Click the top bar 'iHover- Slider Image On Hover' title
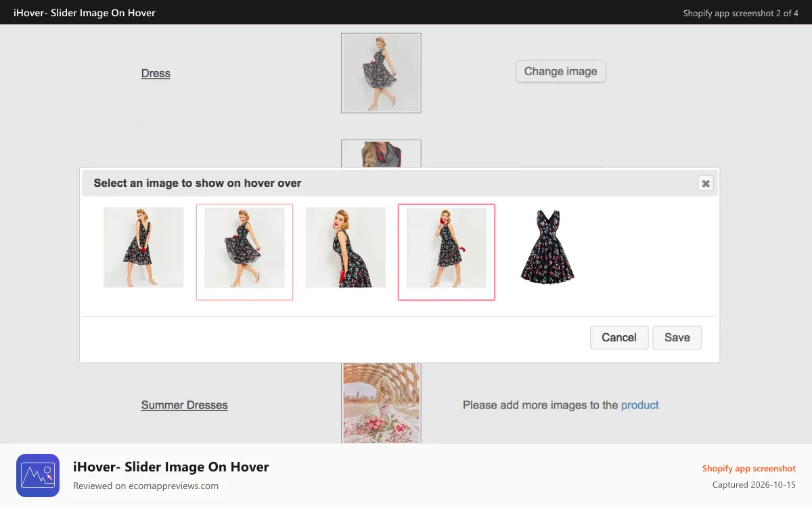 coord(85,13)
